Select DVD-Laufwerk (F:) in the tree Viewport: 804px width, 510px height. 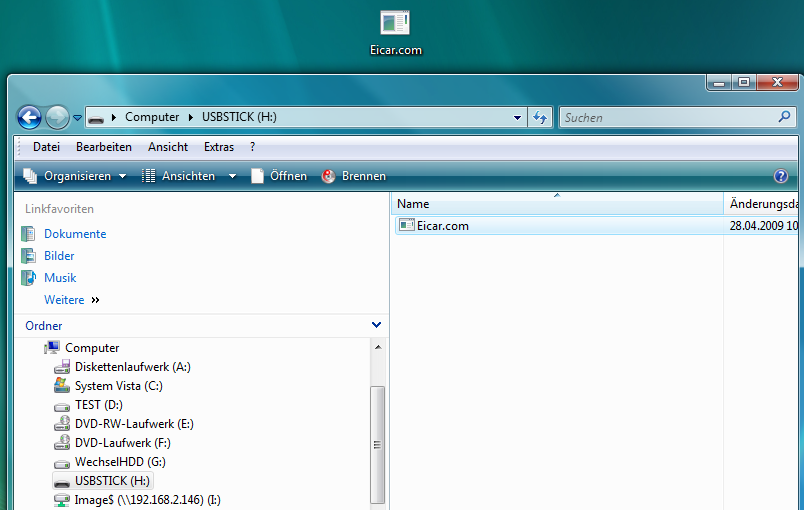click(x=123, y=443)
